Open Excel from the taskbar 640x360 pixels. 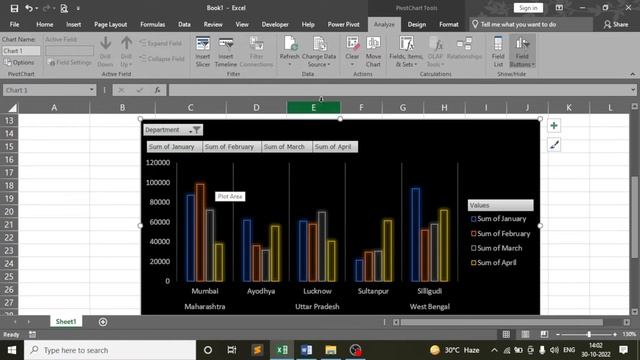282,350
